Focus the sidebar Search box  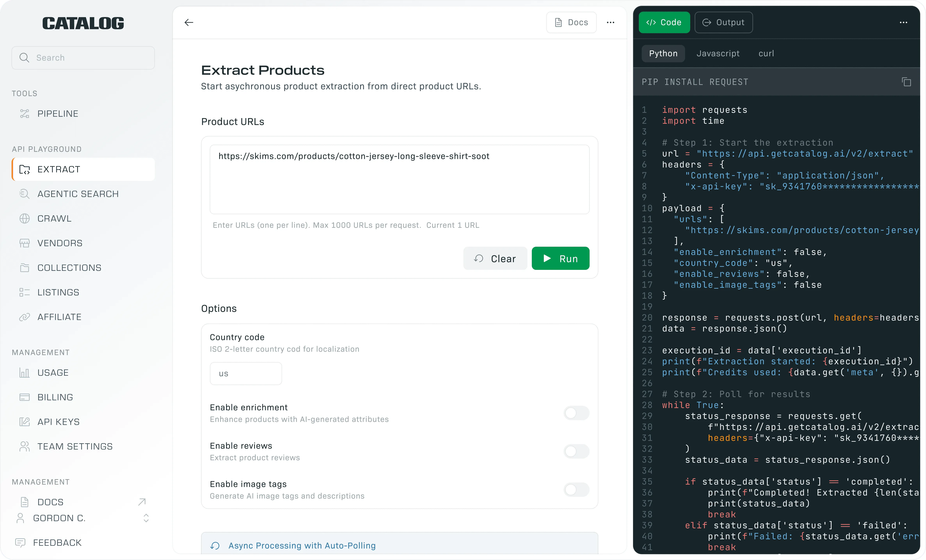tap(83, 58)
